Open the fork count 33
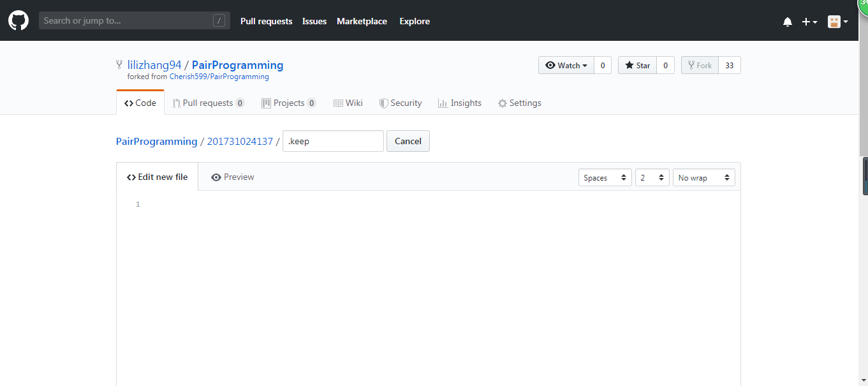Viewport: 868px width, 386px height. [x=730, y=65]
